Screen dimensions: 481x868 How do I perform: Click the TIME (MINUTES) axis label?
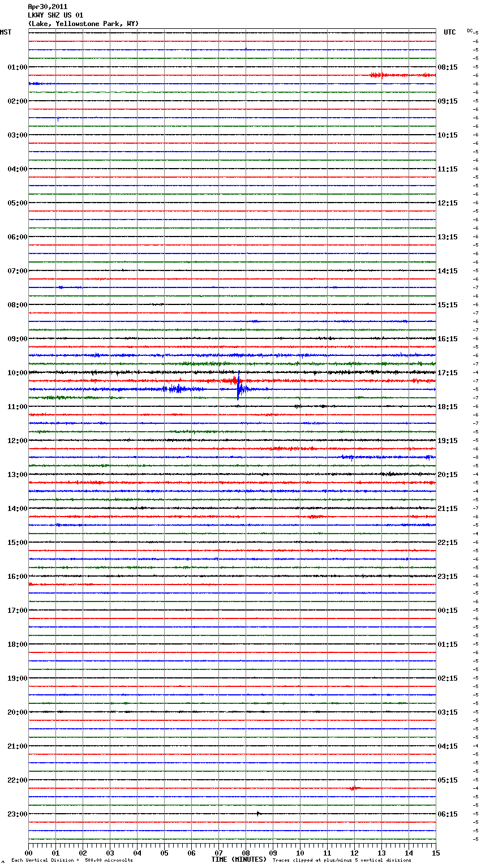click(x=239, y=860)
